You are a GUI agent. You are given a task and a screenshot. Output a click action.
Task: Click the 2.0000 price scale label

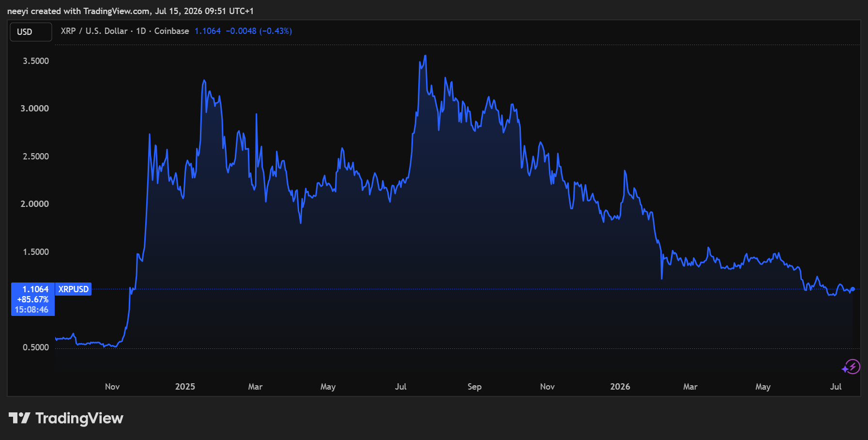coord(35,204)
